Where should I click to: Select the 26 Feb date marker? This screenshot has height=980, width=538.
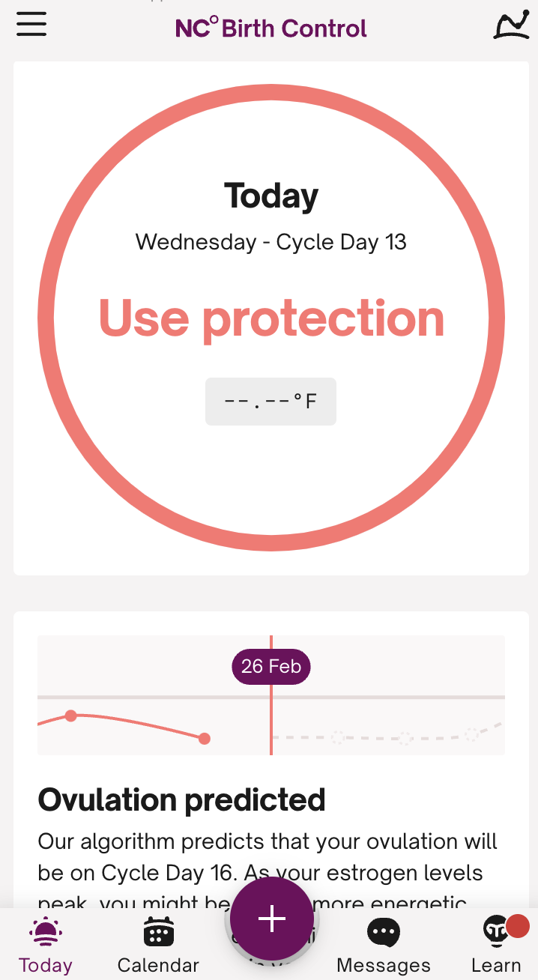271,666
